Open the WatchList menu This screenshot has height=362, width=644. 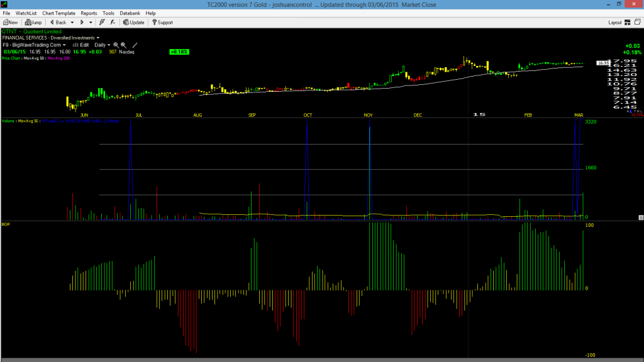pyautogui.click(x=26, y=13)
